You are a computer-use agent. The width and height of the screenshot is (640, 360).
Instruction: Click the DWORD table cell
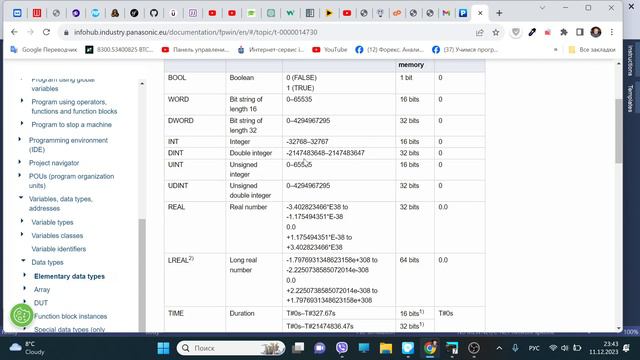tap(195, 125)
